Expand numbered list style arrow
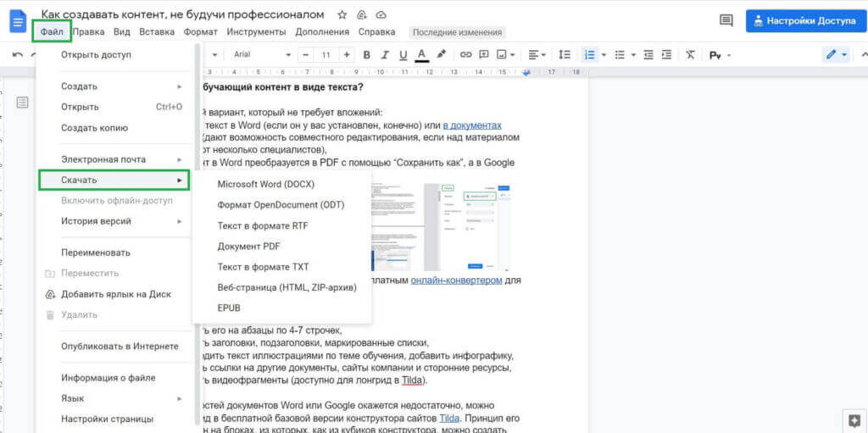The width and height of the screenshot is (868, 433). (x=604, y=55)
